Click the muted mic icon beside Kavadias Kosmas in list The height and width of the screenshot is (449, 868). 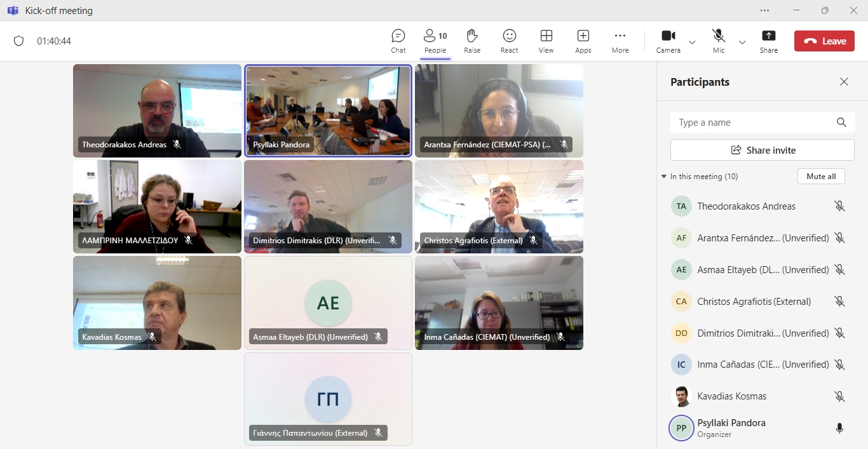coord(839,396)
